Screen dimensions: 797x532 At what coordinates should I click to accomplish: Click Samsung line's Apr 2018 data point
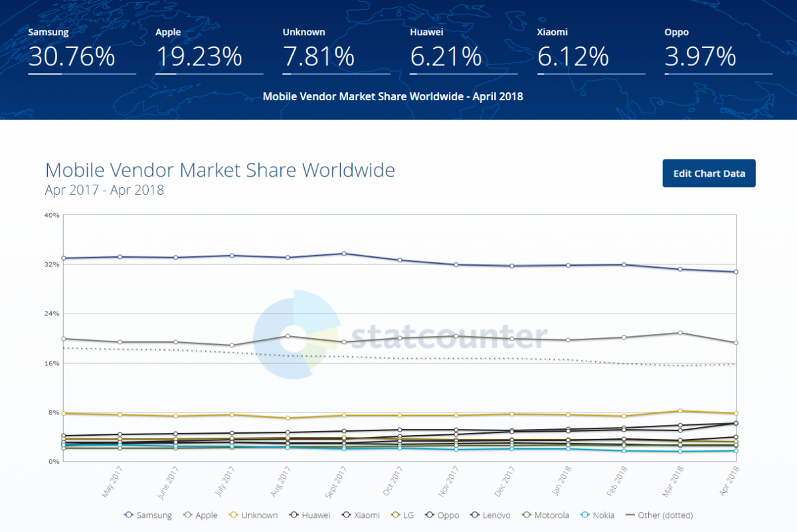point(736,272)
